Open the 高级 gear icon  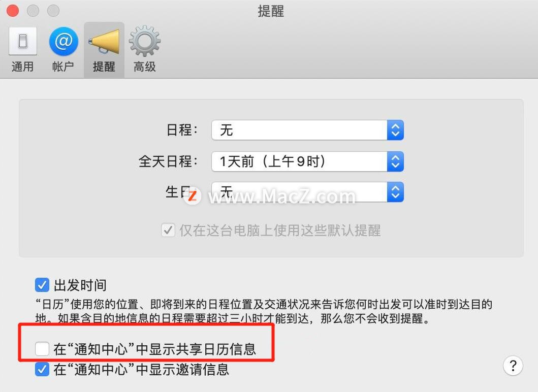144,41
